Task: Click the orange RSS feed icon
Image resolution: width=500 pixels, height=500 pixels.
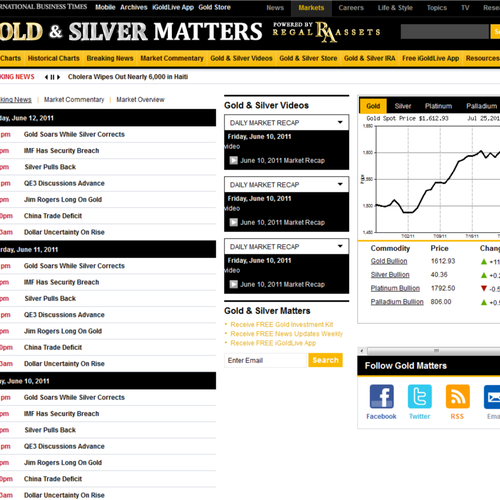Action: (457, 396)
